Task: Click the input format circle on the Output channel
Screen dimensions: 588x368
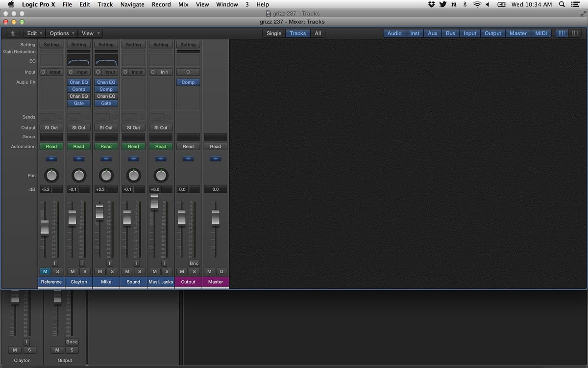Action: tap(188, 72)
